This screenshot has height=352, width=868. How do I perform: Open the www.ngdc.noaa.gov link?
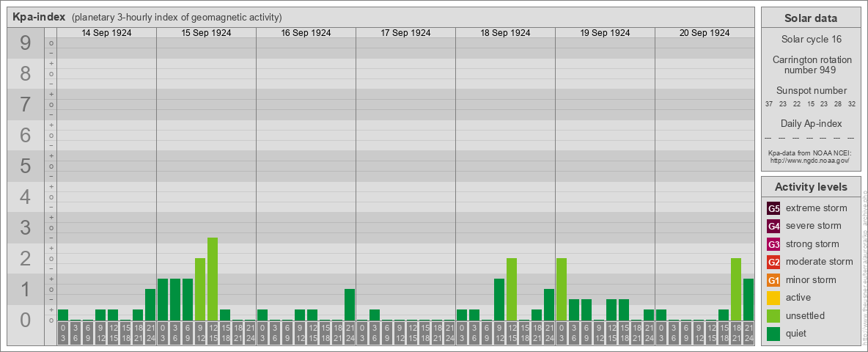click(811, 160)
